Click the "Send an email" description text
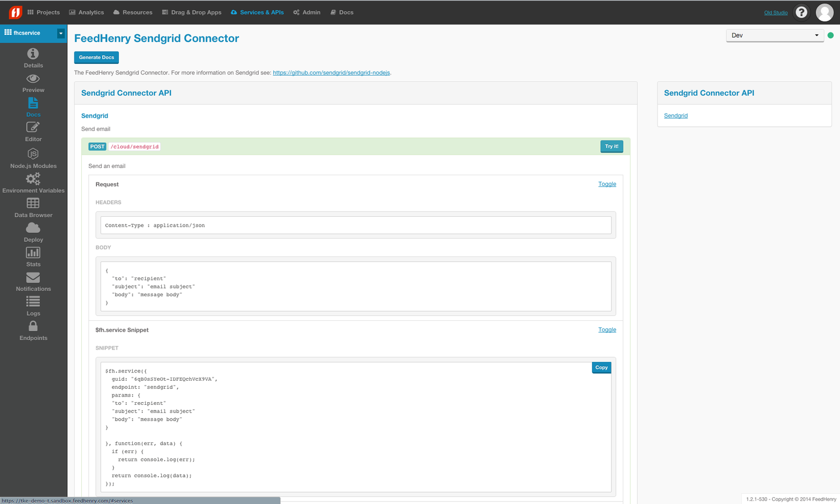 click(x=107, y=166)
